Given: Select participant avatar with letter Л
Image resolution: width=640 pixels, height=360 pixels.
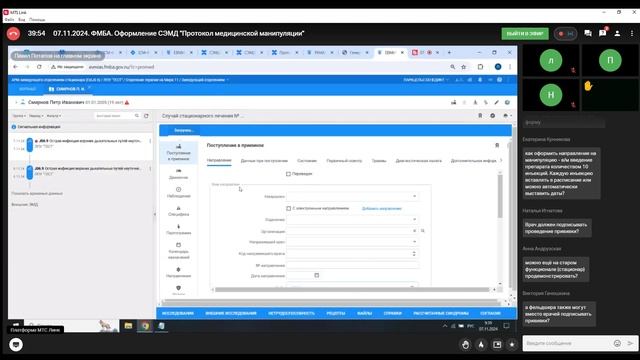Looking at the screenshot, I should 551,60.
